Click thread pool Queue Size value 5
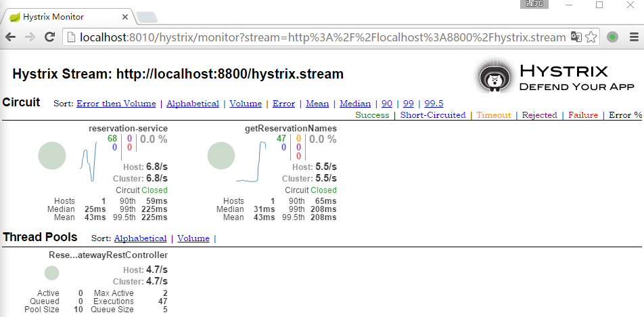 coord(165,310)
